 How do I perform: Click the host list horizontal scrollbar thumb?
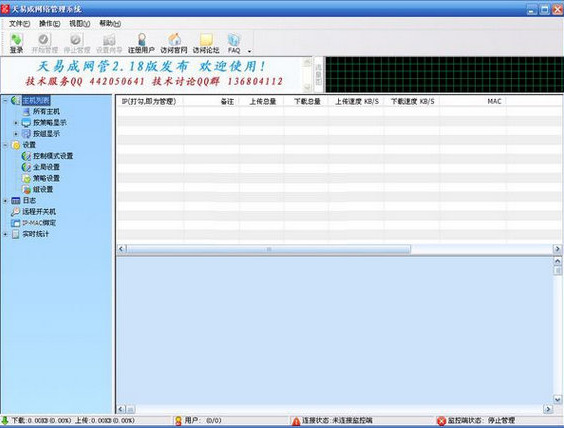(x=268, y=249)
